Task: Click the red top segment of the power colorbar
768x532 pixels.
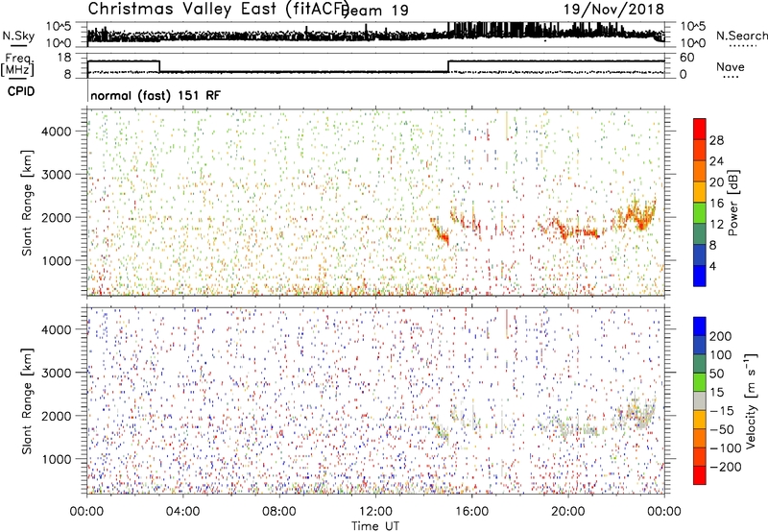Action: pos(700,130)
